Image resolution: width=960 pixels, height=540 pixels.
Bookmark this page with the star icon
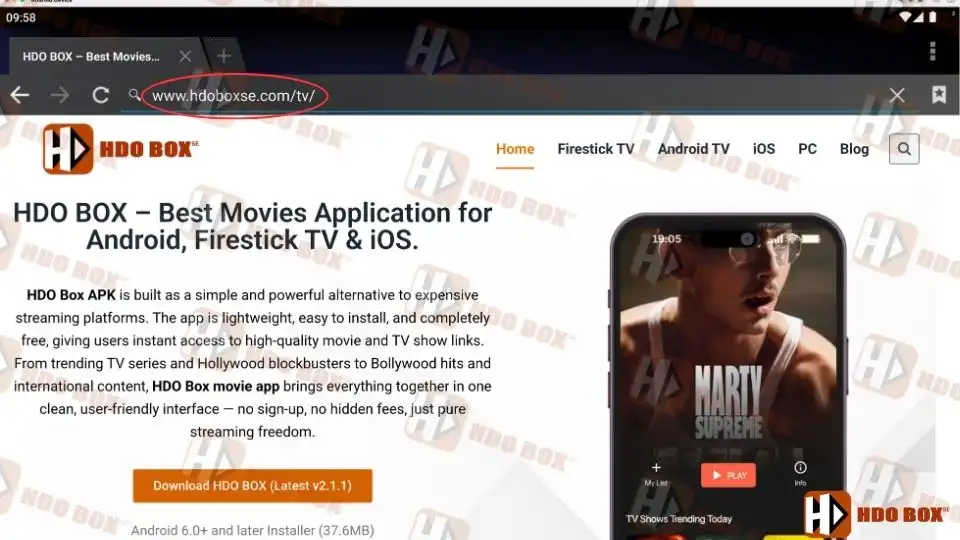(939, 94)
